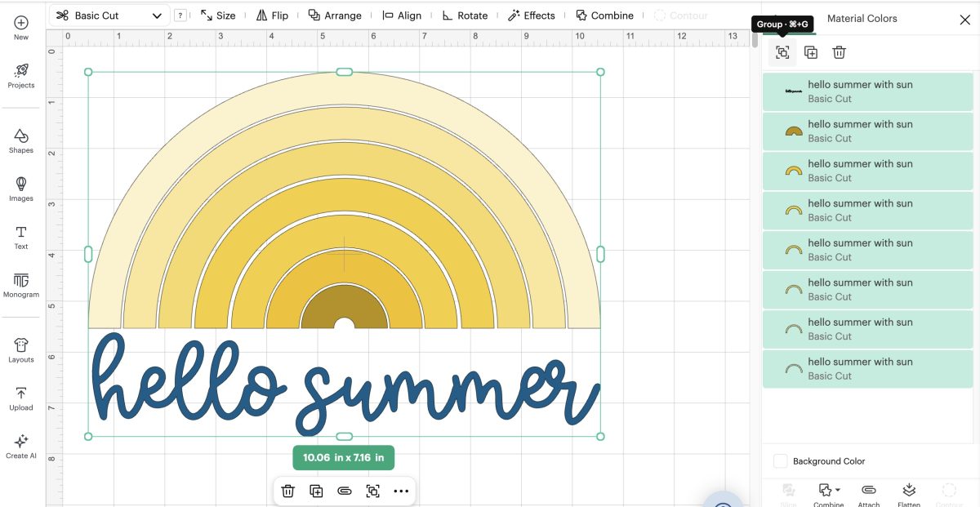This screenshot has height=507, width=980.
Task: Click the blue hello summer lettering
Action: point(345,384)
